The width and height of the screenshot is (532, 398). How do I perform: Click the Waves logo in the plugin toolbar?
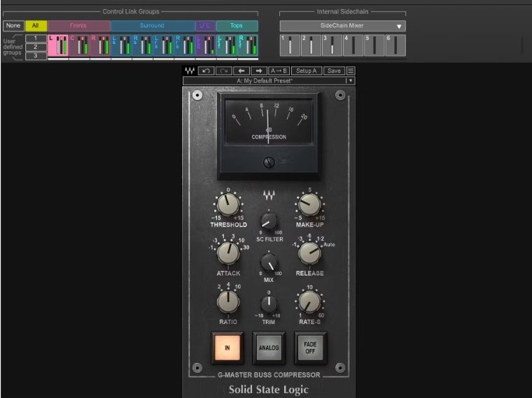click(x=190, y=71)
